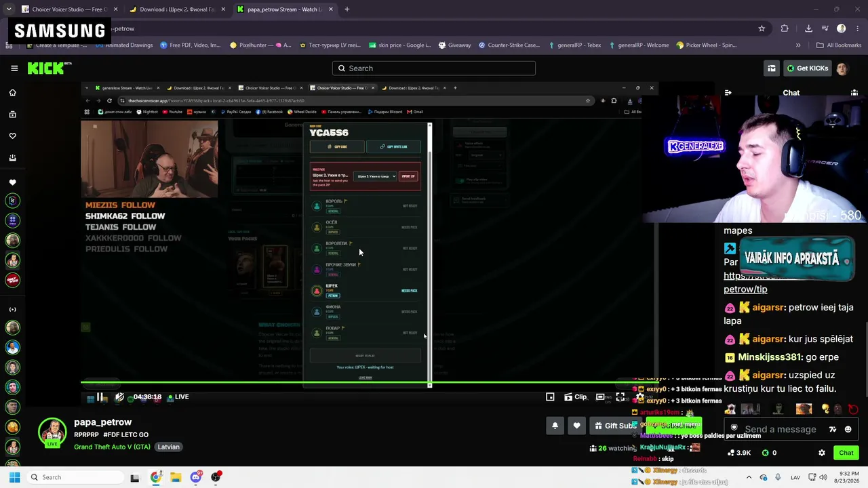This screenshot has width=868, height=488.
Task: Open the papa_petrow channel name
Action: point(103,422)
